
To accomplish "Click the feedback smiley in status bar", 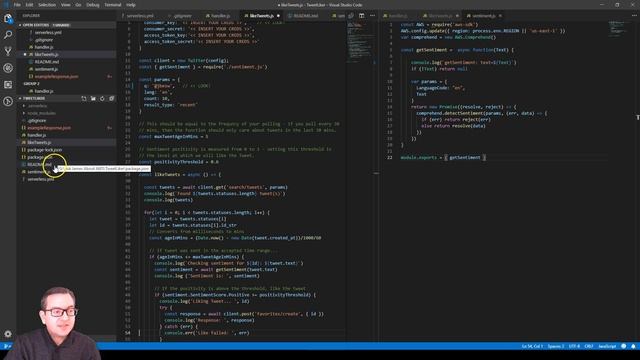I will (x=624, y=346).
